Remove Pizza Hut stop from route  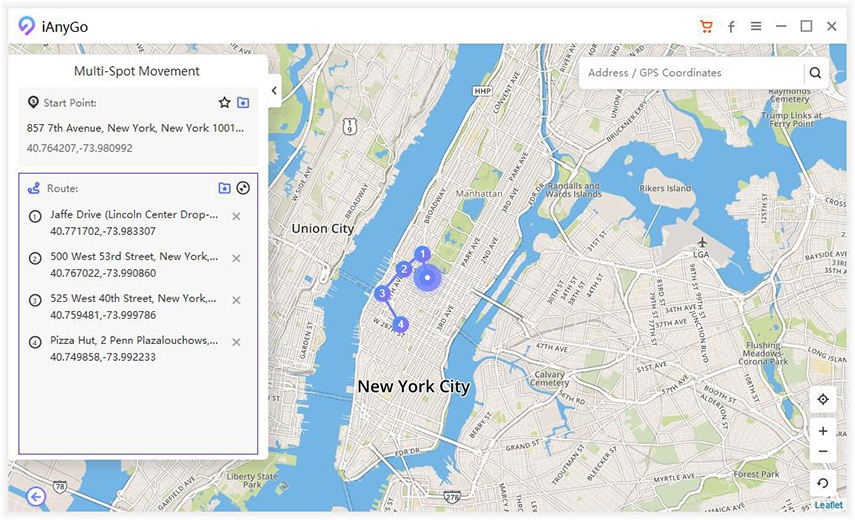pos(236,342)
